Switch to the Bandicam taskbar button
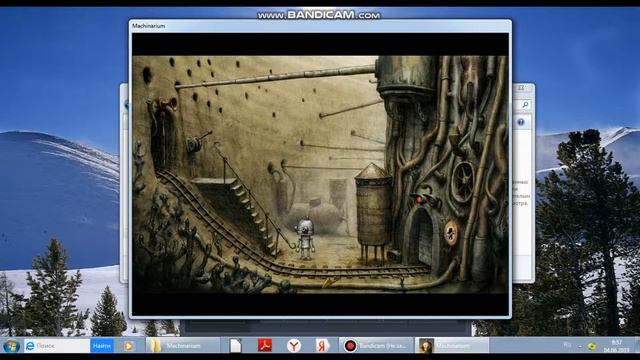Screen dimensions: 640x360 click(376, 346)
